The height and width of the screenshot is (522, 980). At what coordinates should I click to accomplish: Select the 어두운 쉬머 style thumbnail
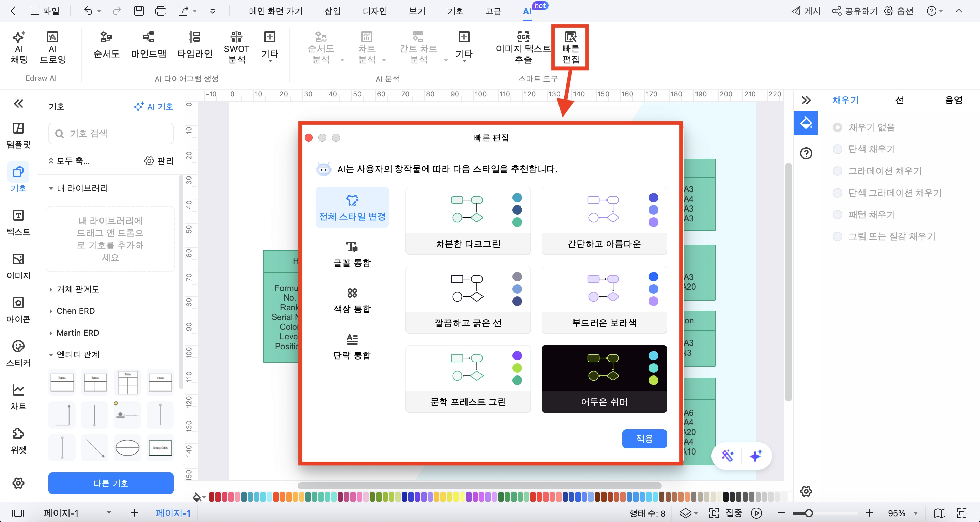[x=604, y=379]
